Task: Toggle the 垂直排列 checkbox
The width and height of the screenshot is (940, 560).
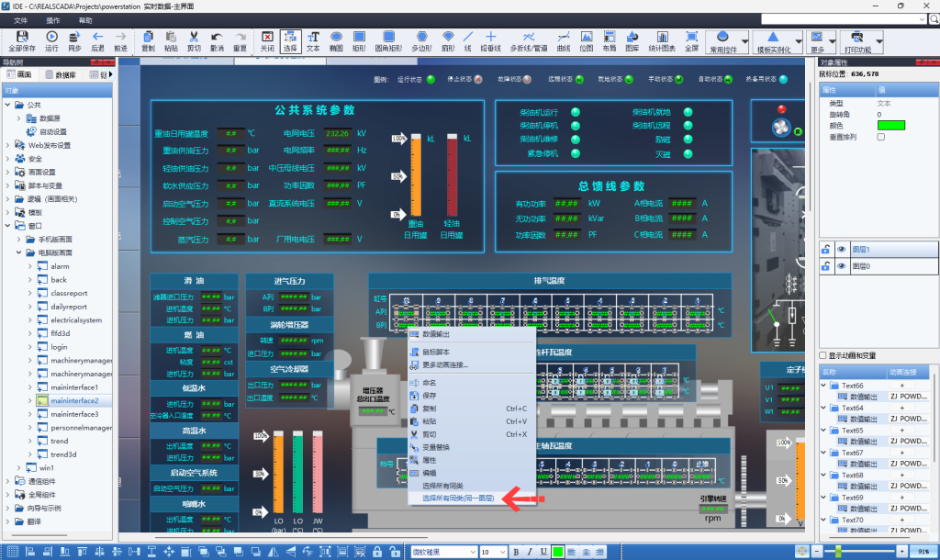Action: [881, 137]
